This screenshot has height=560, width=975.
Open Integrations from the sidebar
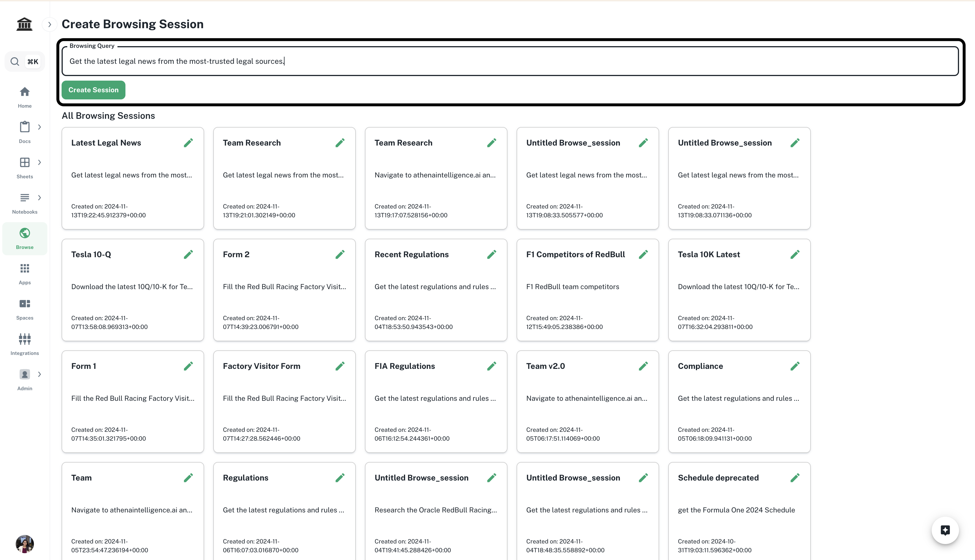(25, 345)
